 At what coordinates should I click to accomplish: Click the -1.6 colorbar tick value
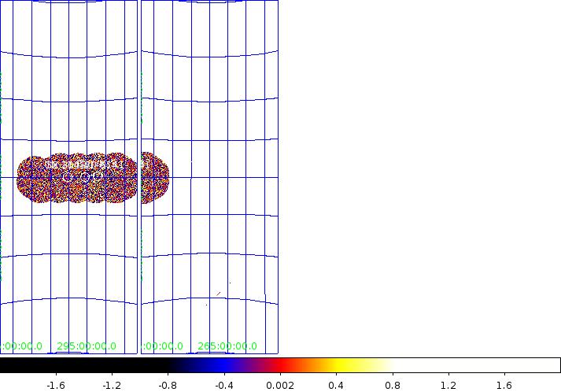click(56, 386)
